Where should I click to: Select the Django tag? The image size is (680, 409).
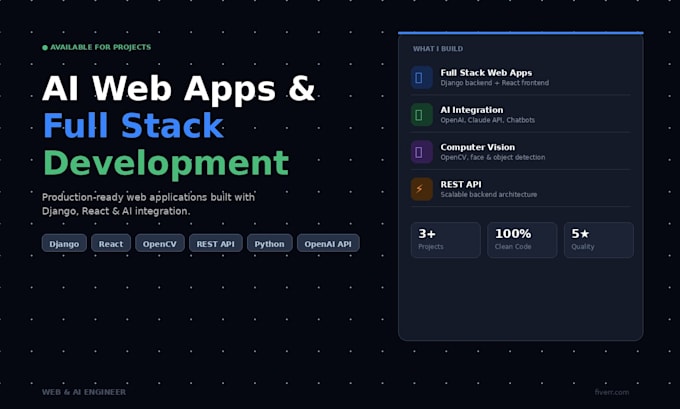point(64,243)
